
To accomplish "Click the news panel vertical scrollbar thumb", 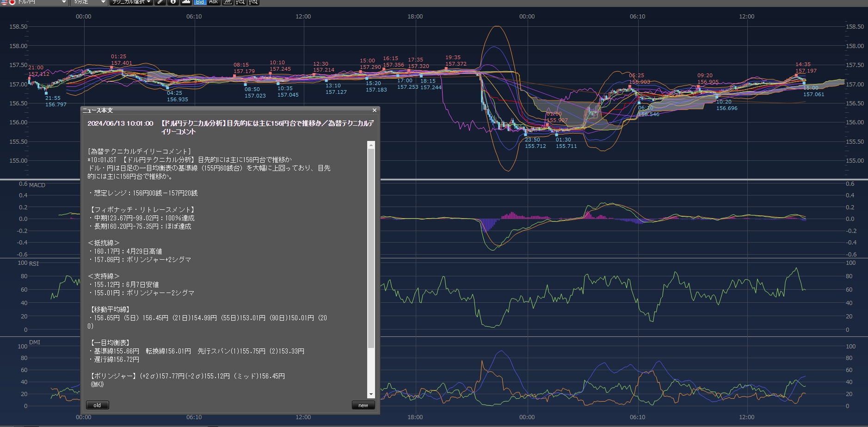I will click(371, 248).
